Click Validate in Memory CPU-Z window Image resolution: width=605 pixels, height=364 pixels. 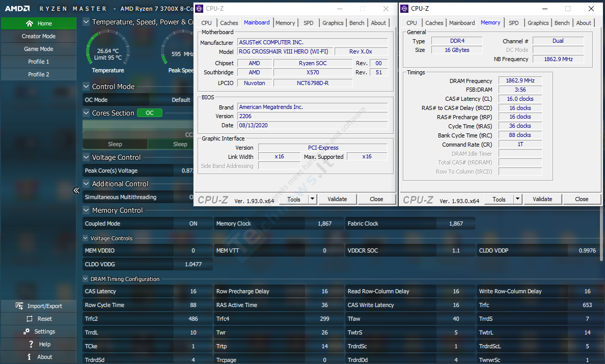(542, 199)
